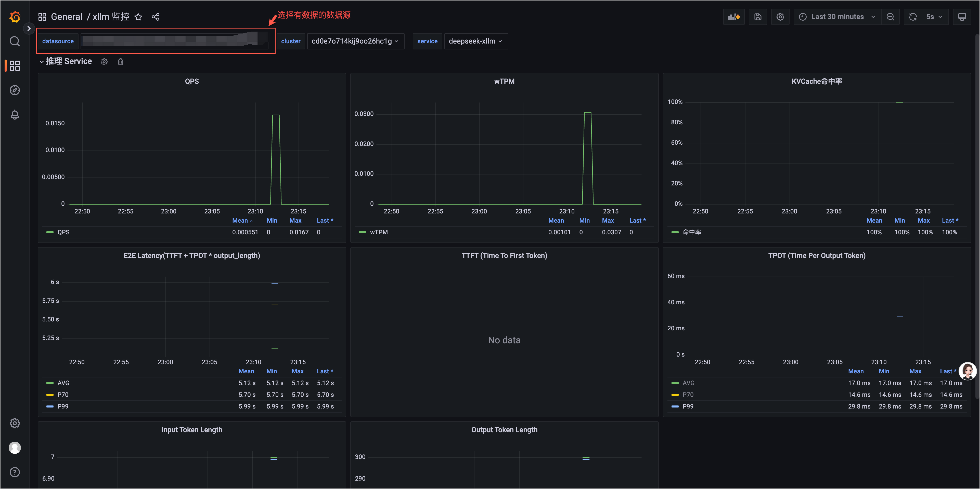Toggle the E2E Latency P70 series

coord(63,395)
